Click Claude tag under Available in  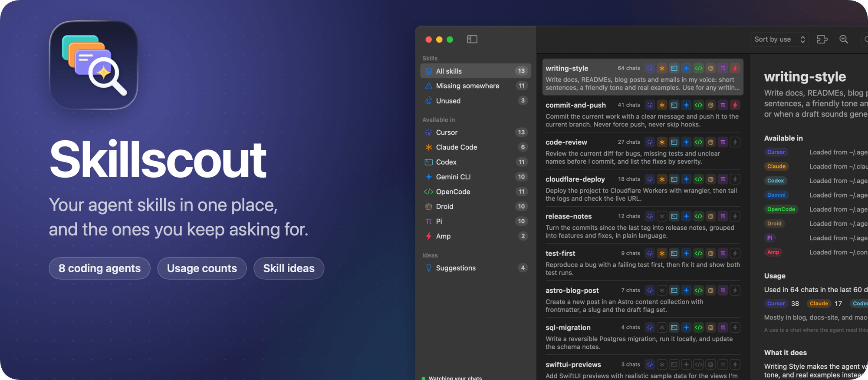pyautogui.click(x=776, y=166)
